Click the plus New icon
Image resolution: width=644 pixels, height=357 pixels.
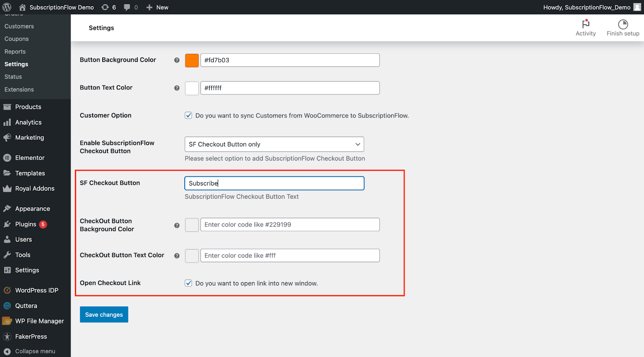click(x=149, y=7)
